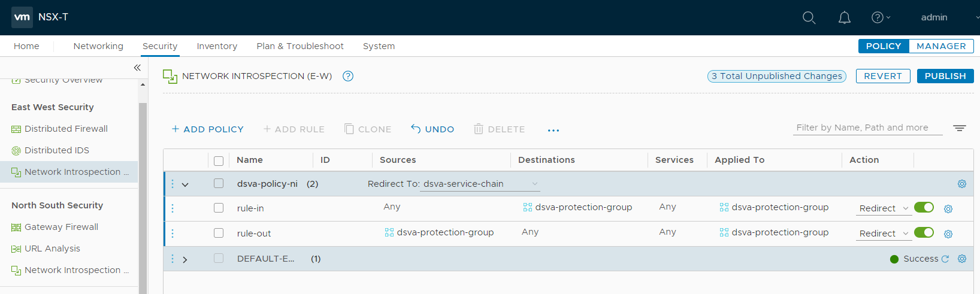980x294 pixels.
Task: Click the ADD POLICY button
Action: point(207,129)
